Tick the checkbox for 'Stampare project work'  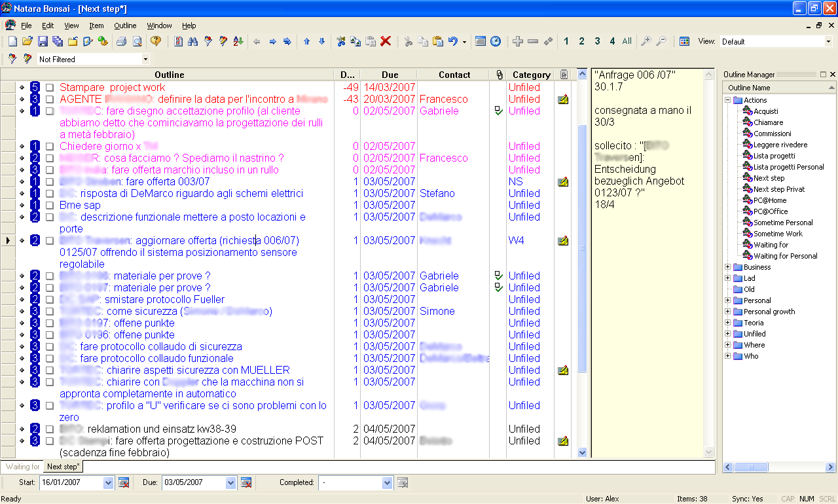click(49, 88)
